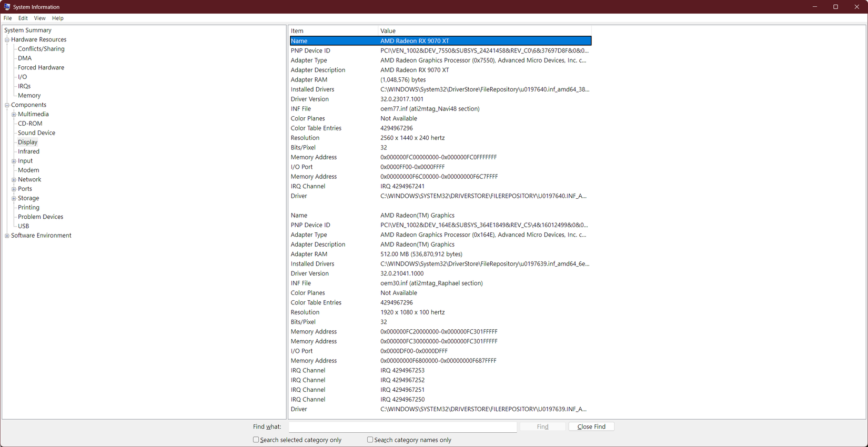
Task: Select Problem Devices tree item
Action: tap(41, 217)
